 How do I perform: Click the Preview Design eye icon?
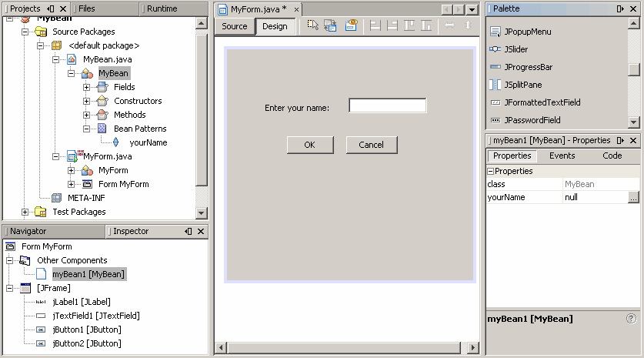tap(351, 26)
